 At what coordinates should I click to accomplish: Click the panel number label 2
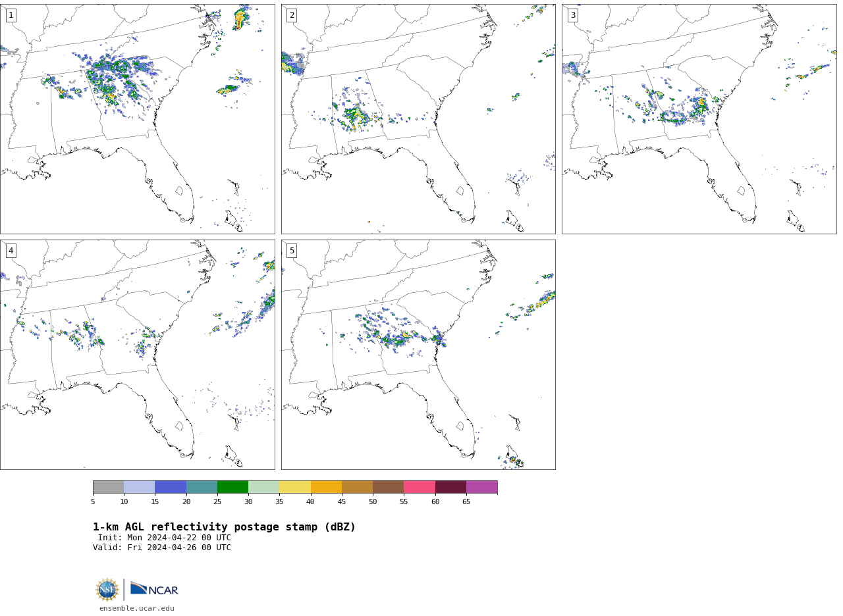tap(292, 15)
